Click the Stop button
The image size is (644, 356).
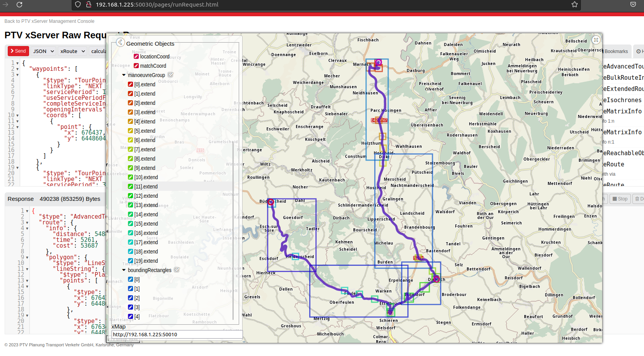620,199
